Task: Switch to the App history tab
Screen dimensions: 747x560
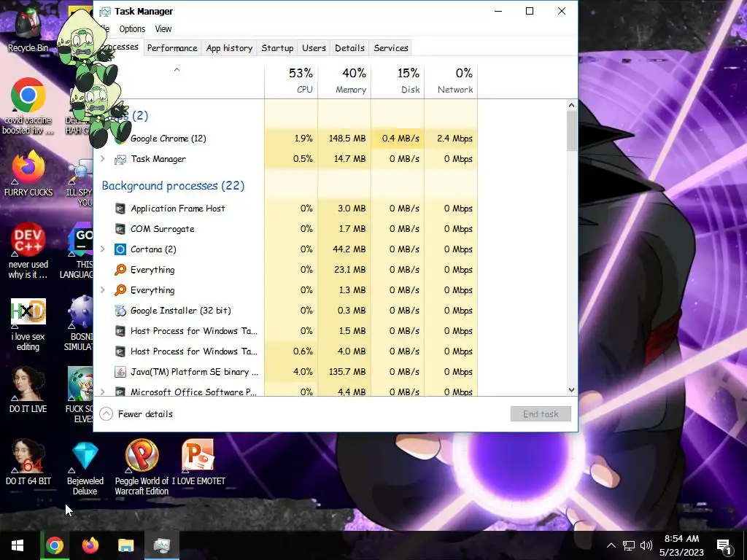Action: (229, 48)
